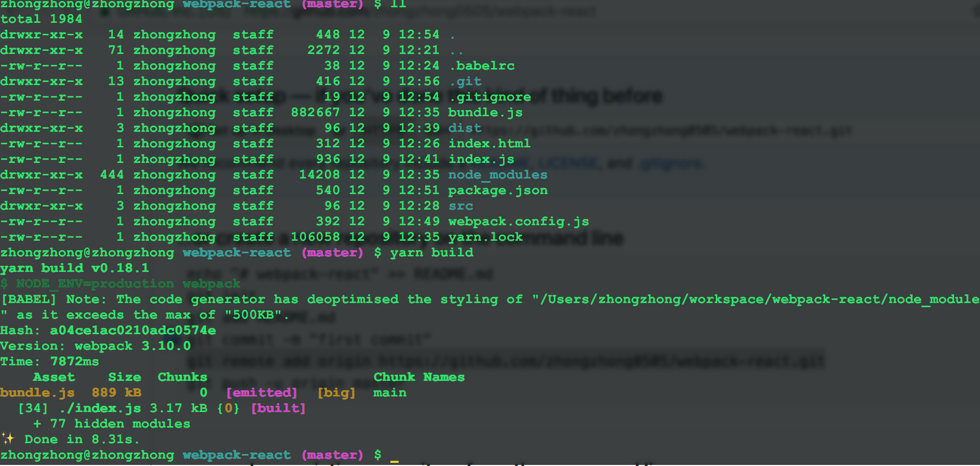The width and height of the screenshot is (980, 466).
Task: Click the file path in the BABEL note
Action: (x=756, y=299)
